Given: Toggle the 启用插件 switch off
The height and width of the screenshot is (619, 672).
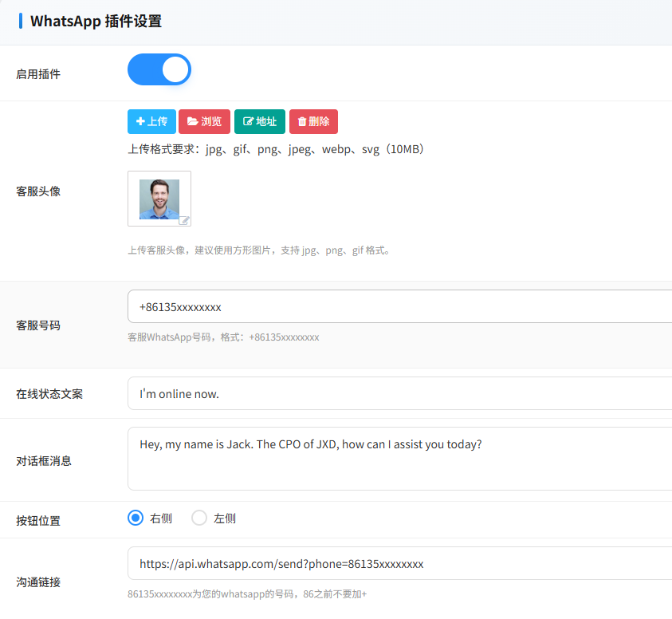Looking at the screenshot, I should tap(159, 69).
